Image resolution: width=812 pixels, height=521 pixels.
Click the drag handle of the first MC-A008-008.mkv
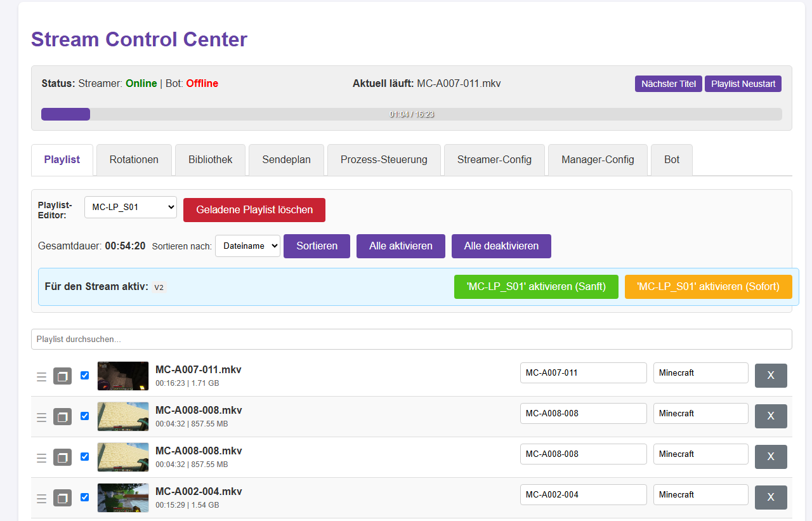click(x=42, y=416)
